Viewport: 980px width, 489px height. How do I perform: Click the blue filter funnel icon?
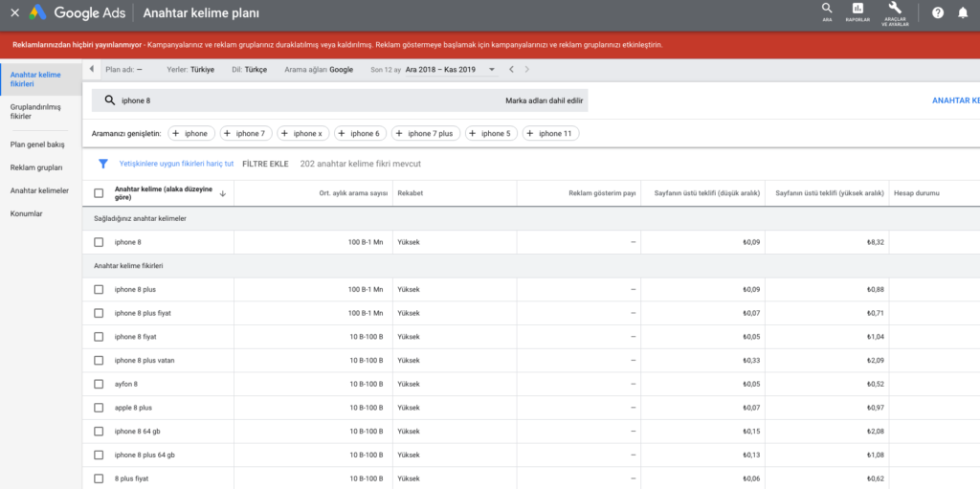(103, 164)
